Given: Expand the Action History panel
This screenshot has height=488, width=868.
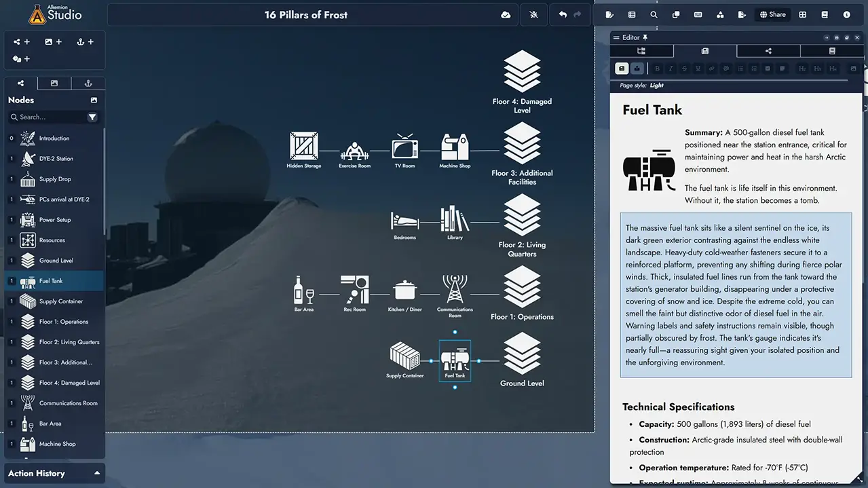Looking at the screenshot, I should pyautogui.click(x=55, y=473).
